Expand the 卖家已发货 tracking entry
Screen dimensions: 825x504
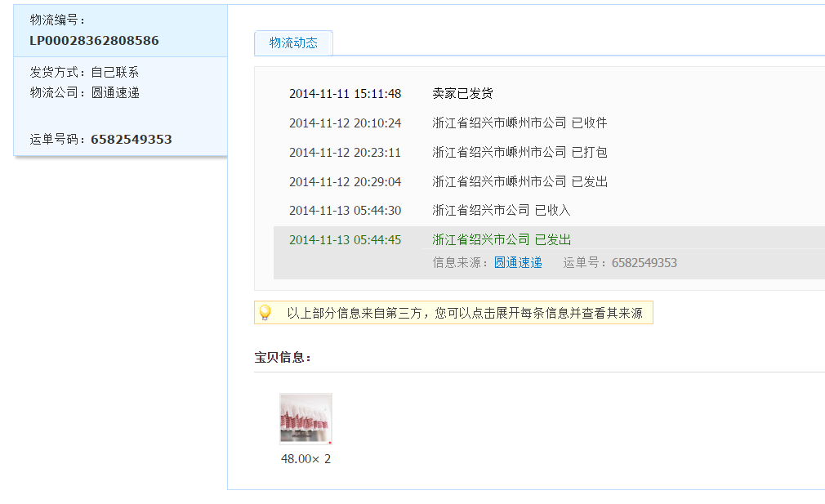462,94
